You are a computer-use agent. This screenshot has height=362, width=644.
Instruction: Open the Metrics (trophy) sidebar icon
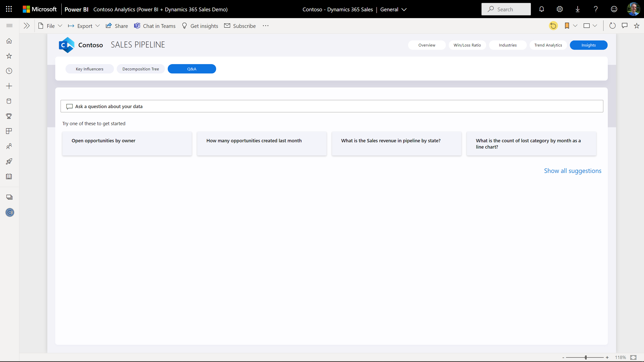coord(9,116)
